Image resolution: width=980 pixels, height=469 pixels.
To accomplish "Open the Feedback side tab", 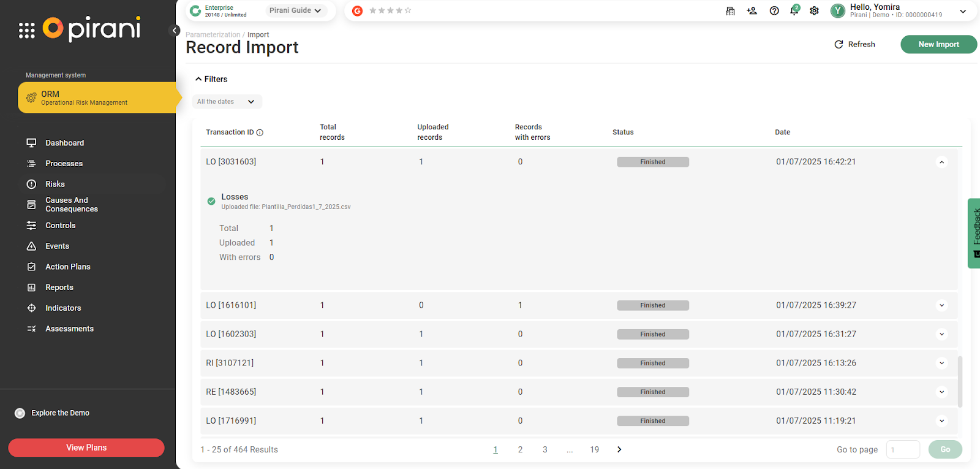I will click(x=974, y=233).
